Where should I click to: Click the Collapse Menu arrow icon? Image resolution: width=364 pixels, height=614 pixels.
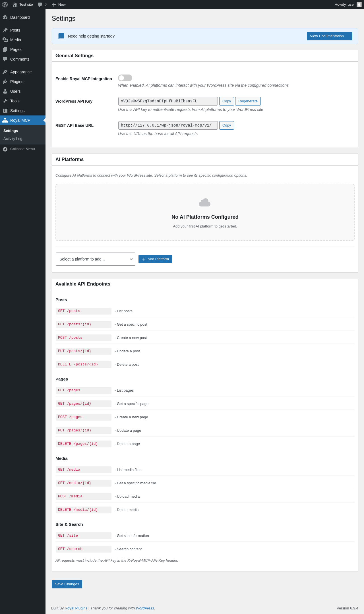point(5,149)
